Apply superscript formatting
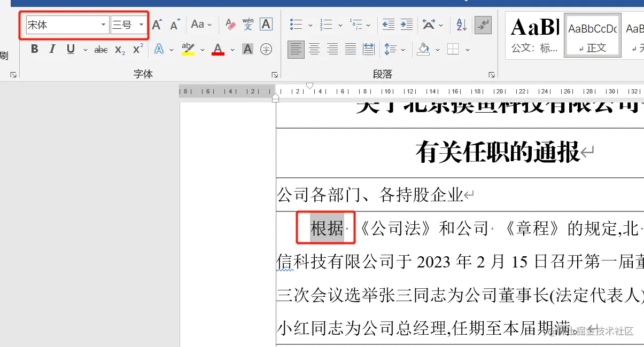This screenshot has width=644, height=347. pos(137,49)
